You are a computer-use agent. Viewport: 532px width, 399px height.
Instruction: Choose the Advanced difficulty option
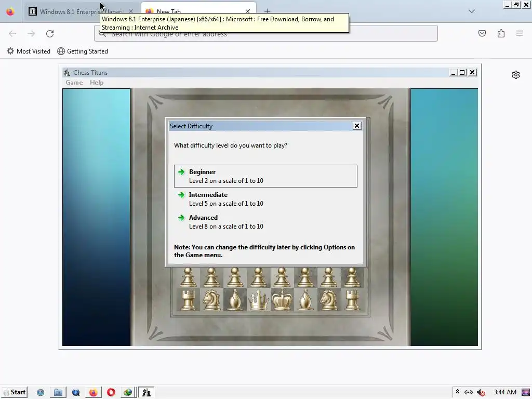265,221
